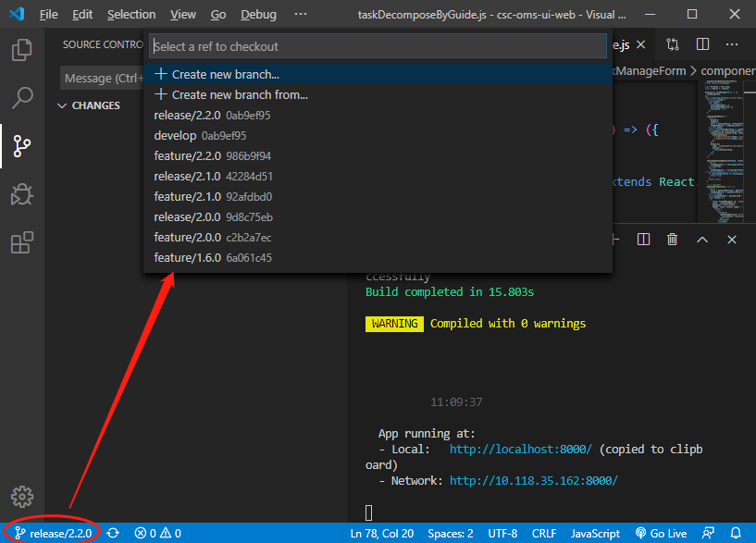Open the Edit menu

pos(82,15)
